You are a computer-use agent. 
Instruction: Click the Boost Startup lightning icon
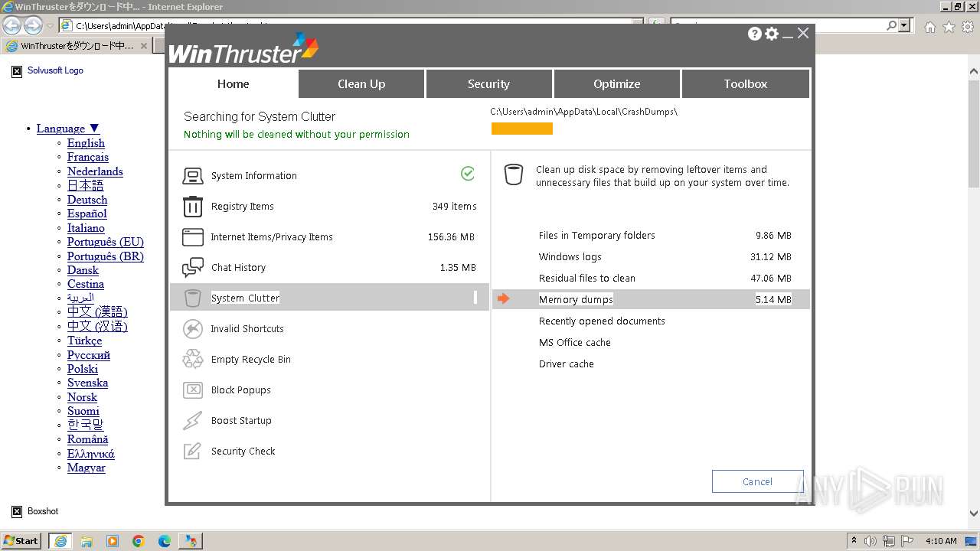193,421
